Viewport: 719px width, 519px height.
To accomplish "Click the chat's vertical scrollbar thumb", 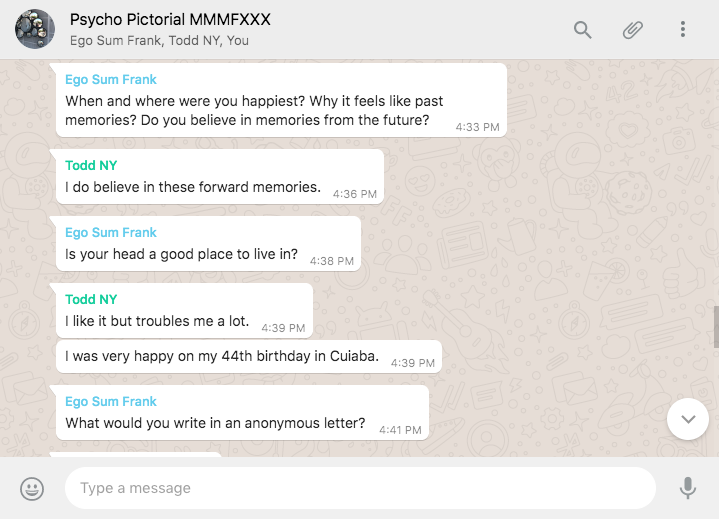I will coord(715,326).
